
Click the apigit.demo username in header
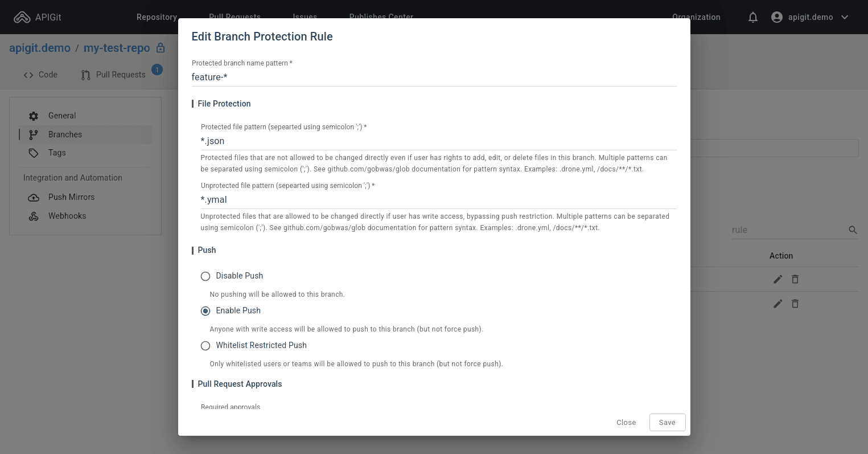(x=811, y=17)
